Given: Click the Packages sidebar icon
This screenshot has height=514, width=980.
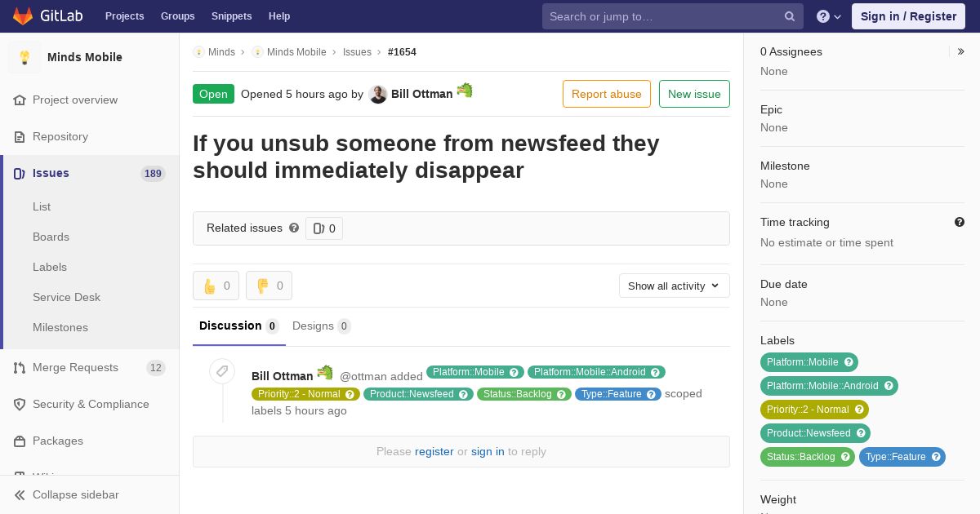Looking at the screenshot, I should click(20, 441).
